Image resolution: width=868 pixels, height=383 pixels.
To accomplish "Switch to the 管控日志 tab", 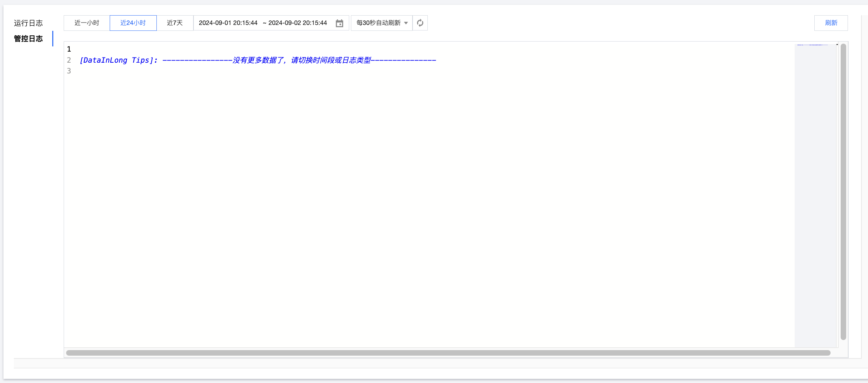I will pyautogui.click(x=28, y=39).
